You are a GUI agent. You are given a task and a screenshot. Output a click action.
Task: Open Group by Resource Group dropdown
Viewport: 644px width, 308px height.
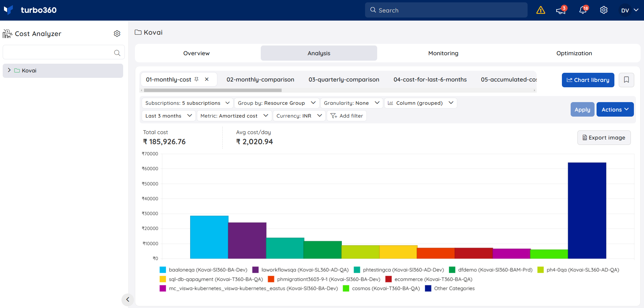pyautogui.click(x=277, y=103)
